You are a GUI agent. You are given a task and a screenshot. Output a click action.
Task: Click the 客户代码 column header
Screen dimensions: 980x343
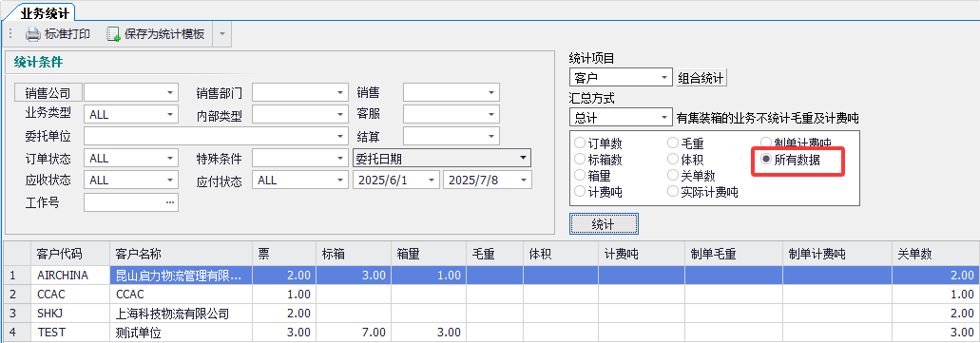(70, 255)
